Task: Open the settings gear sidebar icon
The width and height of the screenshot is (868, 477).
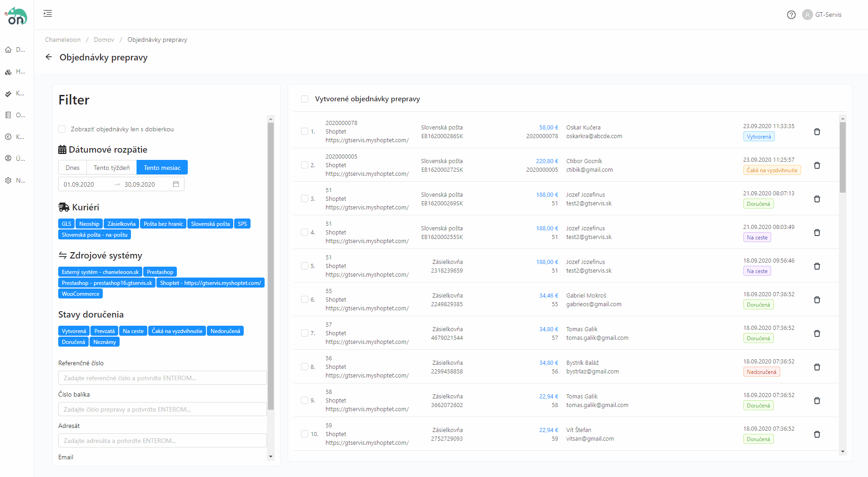Action: [x=8, y=180]
